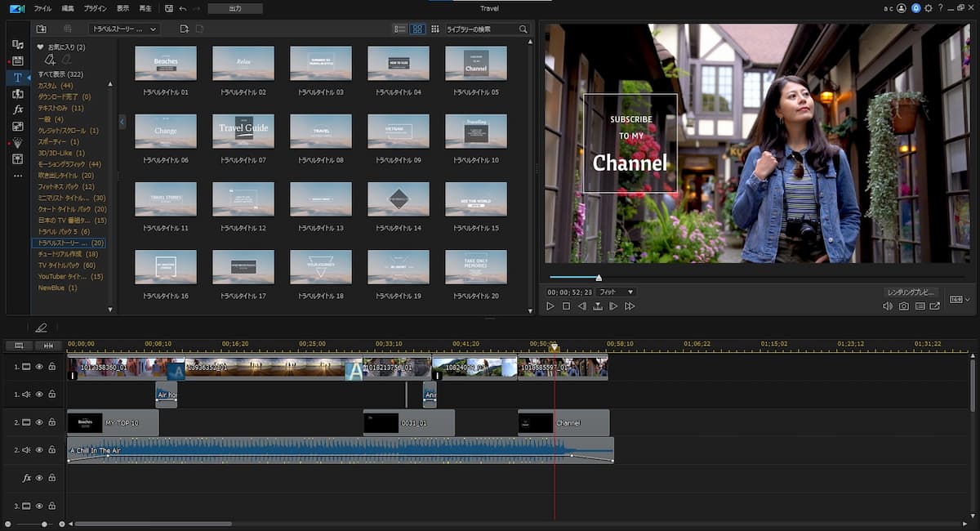Open the Media Room icon in sidebar
Viewport: 980px width, 531px height.
point(18,44)
